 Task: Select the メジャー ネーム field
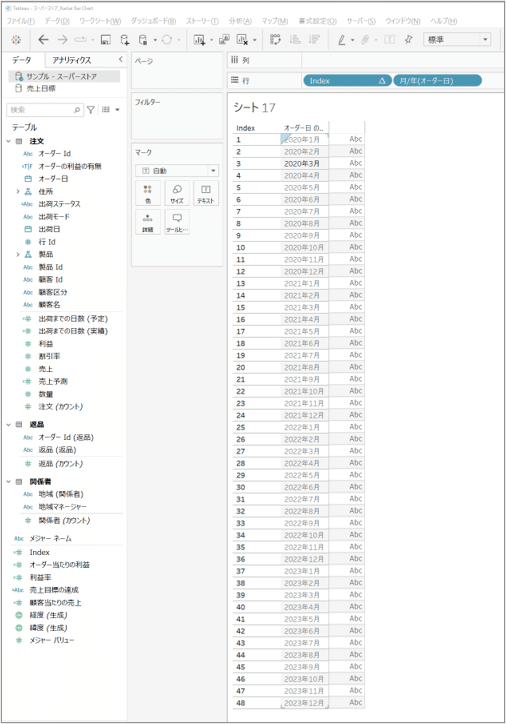click(51, 538)
